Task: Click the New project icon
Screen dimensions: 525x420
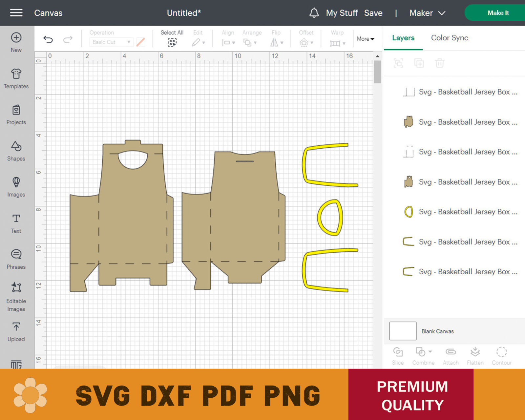Action: pyautogui.click(x=16, y=37)
